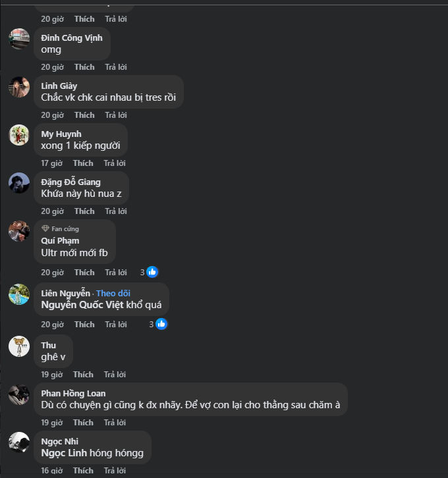Screen dimensions: 448x478
Task: Reply to Linh Giày's comment
Action: (115, 115)
